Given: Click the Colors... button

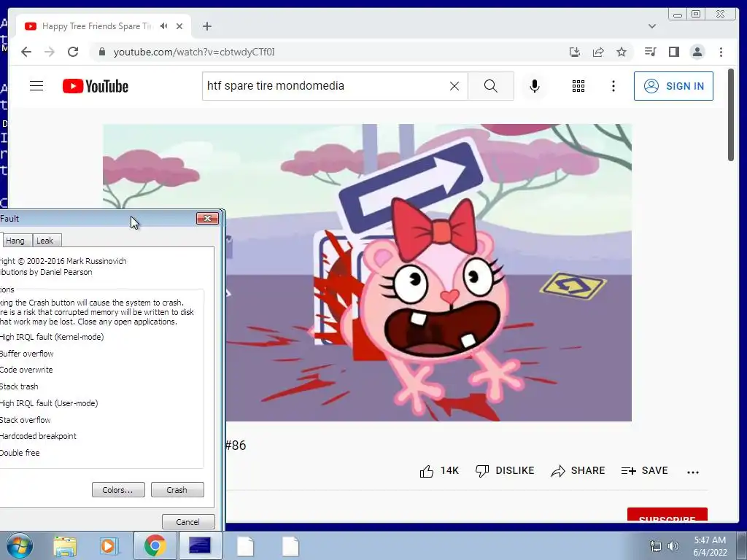Looking at the screenshot, I should (x=118, y=489).
